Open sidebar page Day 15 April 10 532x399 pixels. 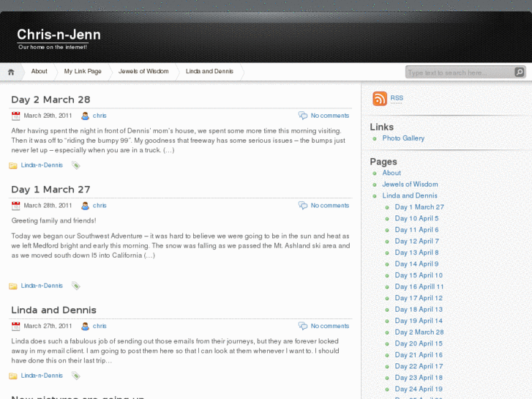click(419, 275)
